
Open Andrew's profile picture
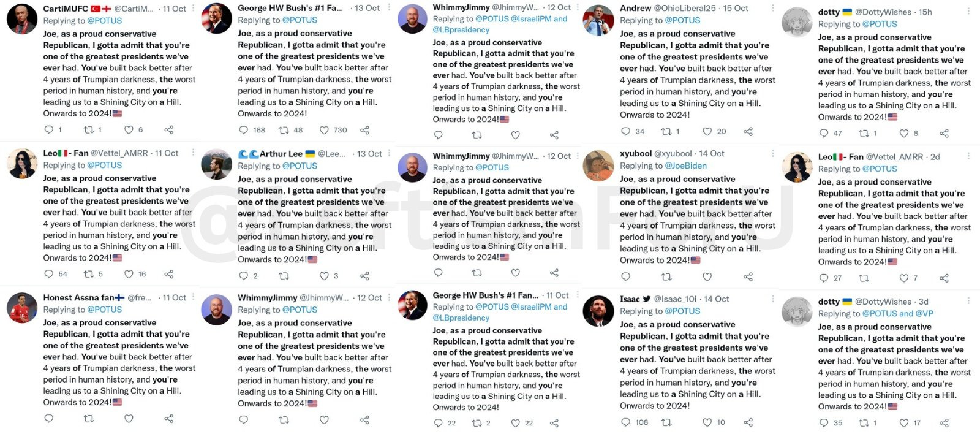tap(598, 19)
